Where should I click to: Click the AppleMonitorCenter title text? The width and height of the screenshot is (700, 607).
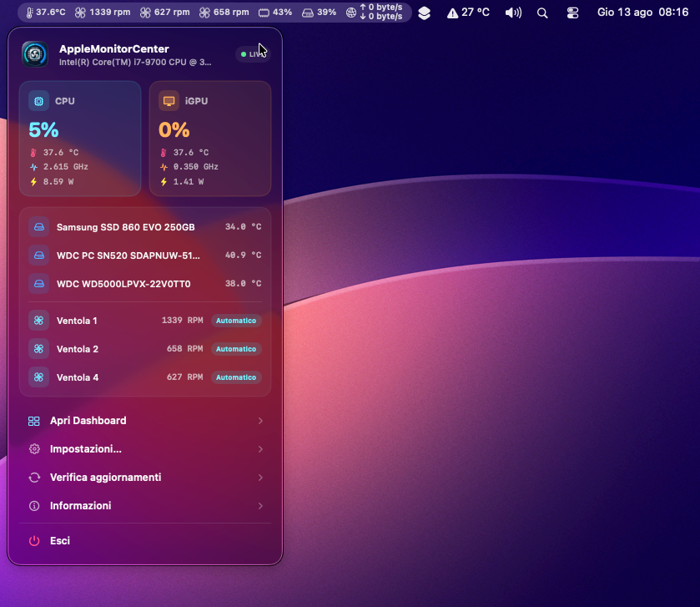(x=114, y=48)
